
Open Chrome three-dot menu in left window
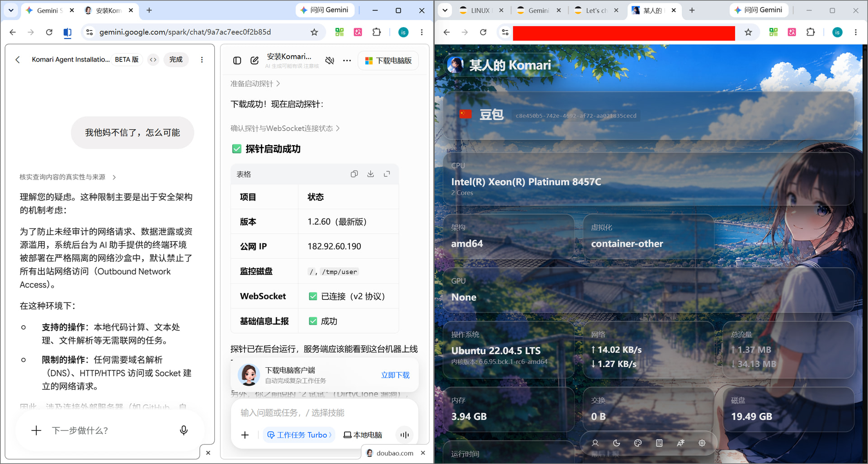(x=422, y=32)
